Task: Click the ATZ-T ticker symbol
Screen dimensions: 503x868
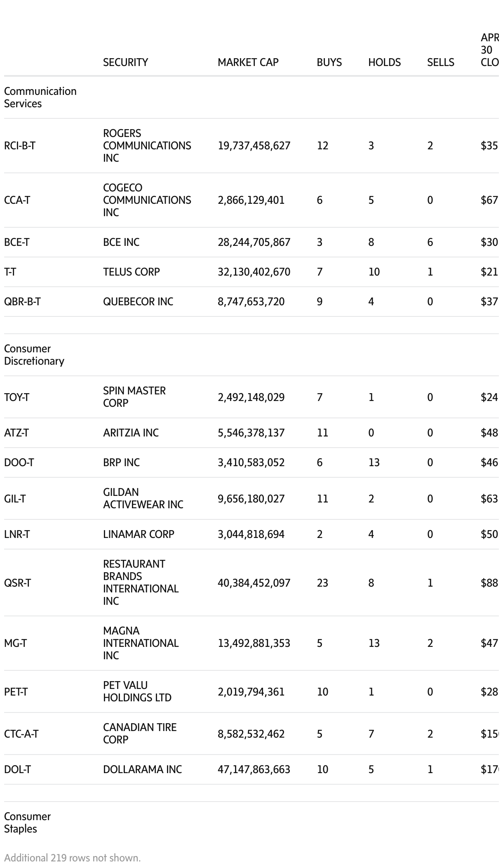Action: (16, 433)
